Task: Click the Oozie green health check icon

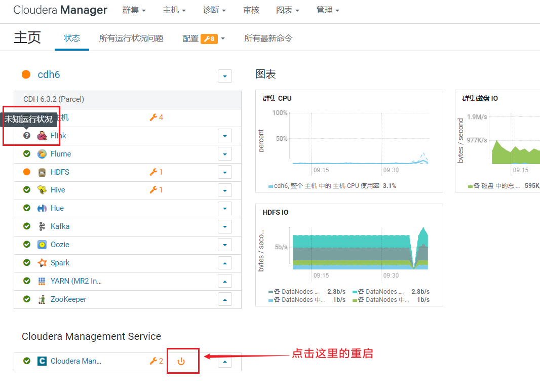Action: tap(27, 244)
